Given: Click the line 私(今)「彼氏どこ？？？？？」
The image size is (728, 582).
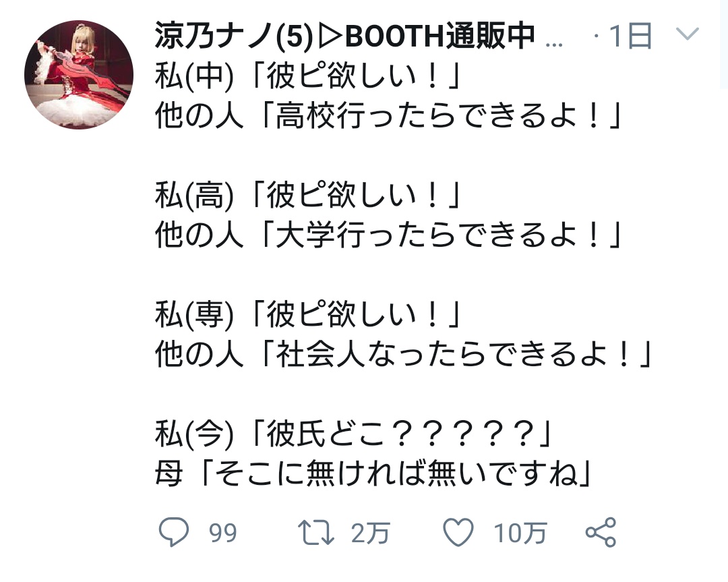Looking at the screenshot, I should tap(353, 434).
